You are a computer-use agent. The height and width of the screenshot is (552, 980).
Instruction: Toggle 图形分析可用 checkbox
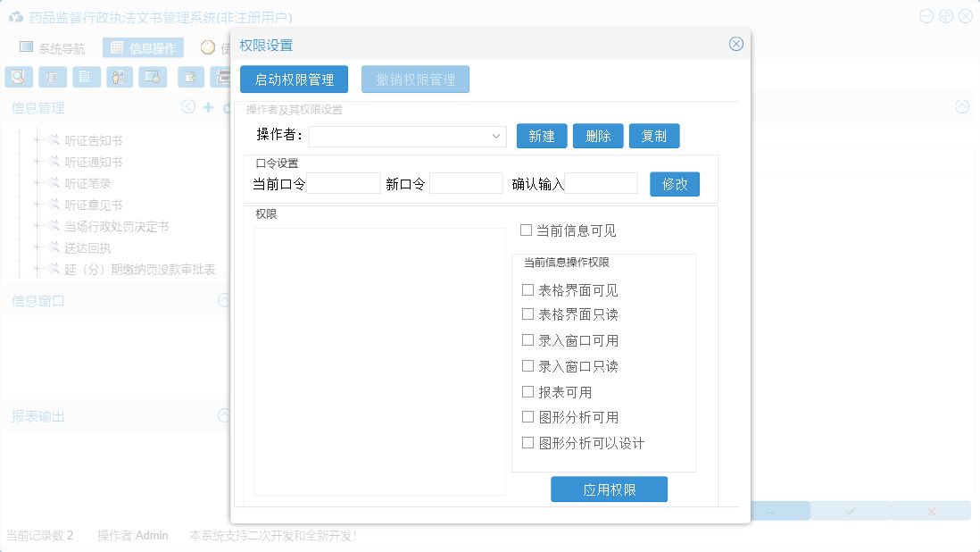528,417
